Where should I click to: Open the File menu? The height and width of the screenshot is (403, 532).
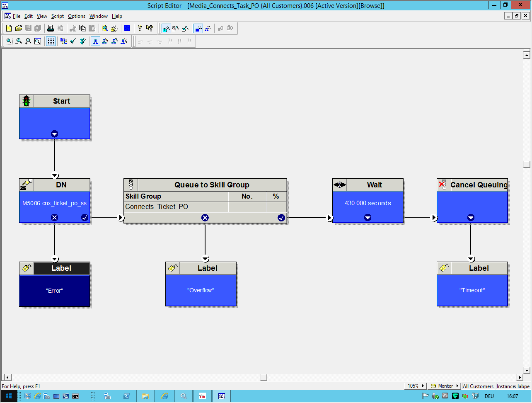tap(17, 16)
